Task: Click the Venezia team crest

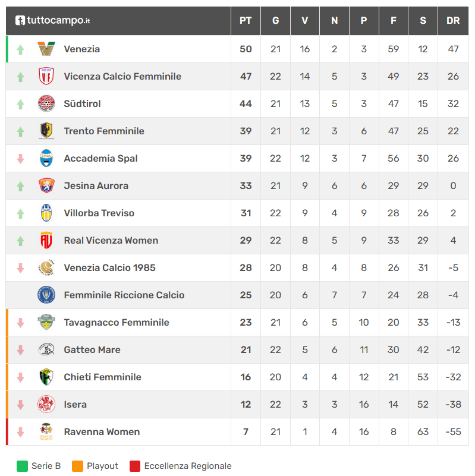Action: click(46, 49)
